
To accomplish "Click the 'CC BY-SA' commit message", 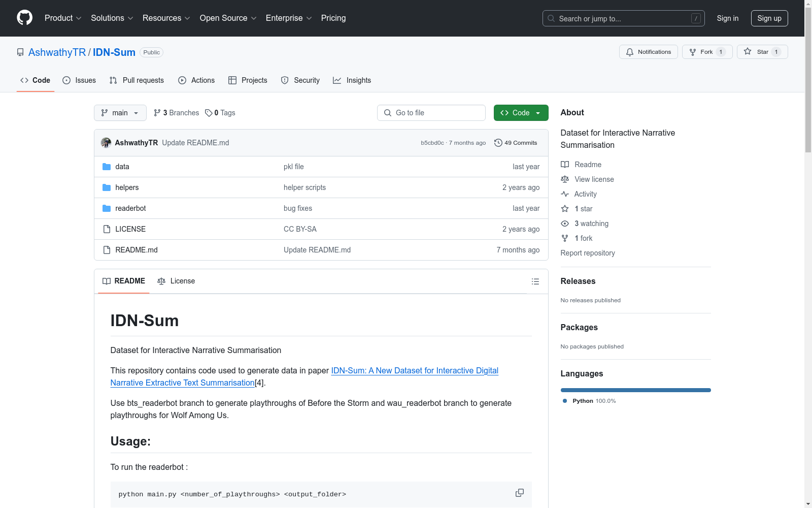I will 300,229.
